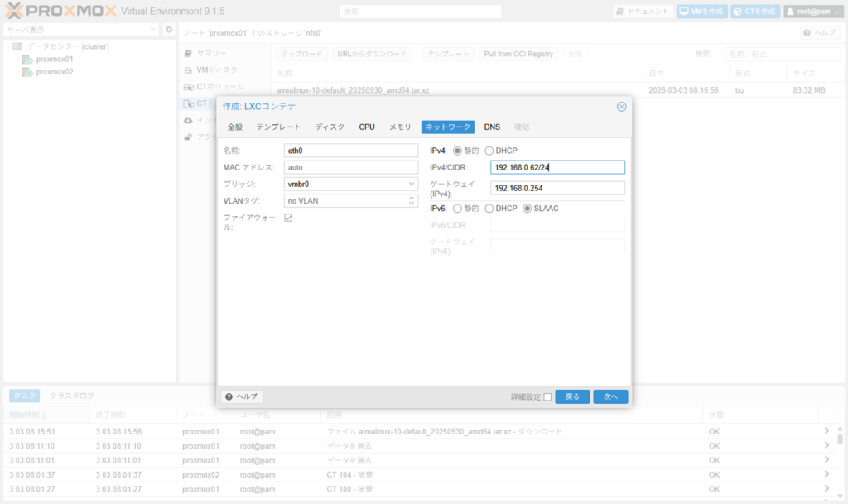Viewport: 848px width, 504px height.
Task: Enable the advanced settings checkbox
Action: pos(547,397)
